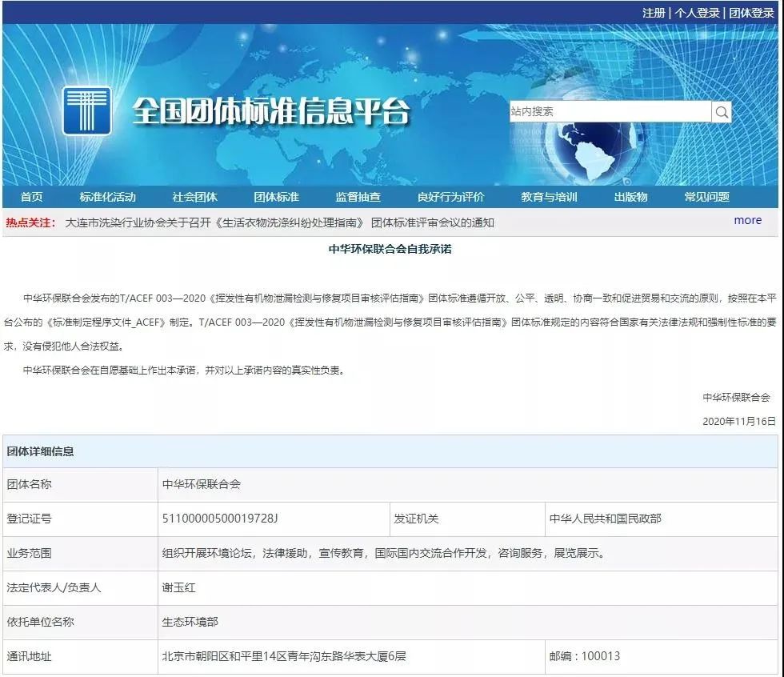The width and height of the screenshot is (784, 677).
Task: Open the 标准化活动 menu item
Action: [107, 197]
